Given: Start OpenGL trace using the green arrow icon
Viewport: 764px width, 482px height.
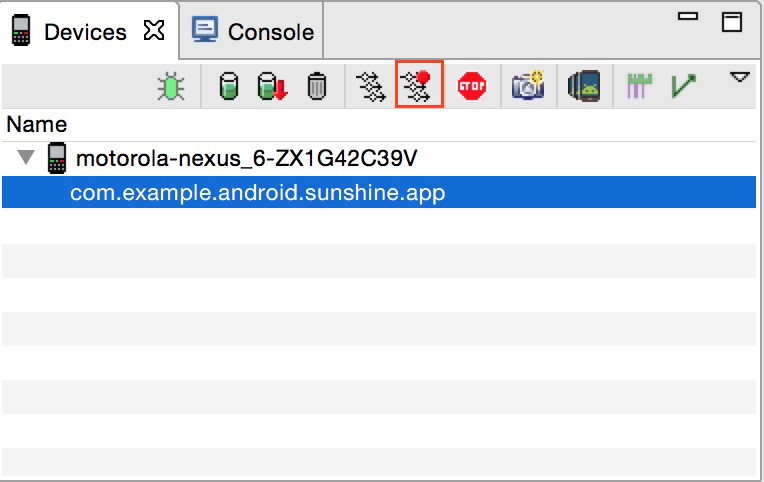Looking at the screenshot, I should (684, 86).
